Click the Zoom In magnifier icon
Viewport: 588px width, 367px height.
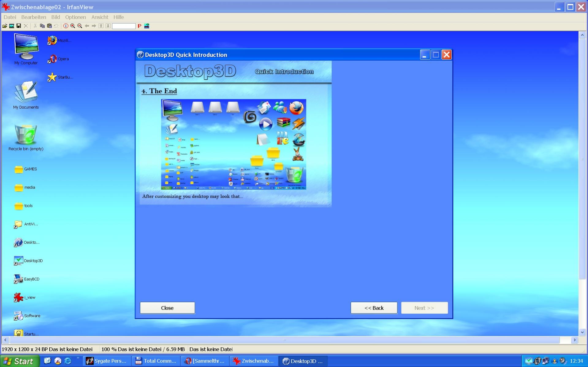tap(73, 26)
